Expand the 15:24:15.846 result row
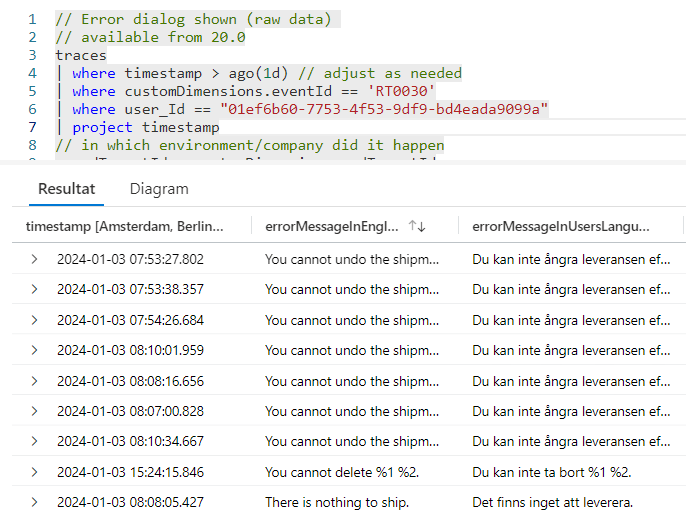The width and height of the screenshot is (686, 516). [x=35, y=472]
